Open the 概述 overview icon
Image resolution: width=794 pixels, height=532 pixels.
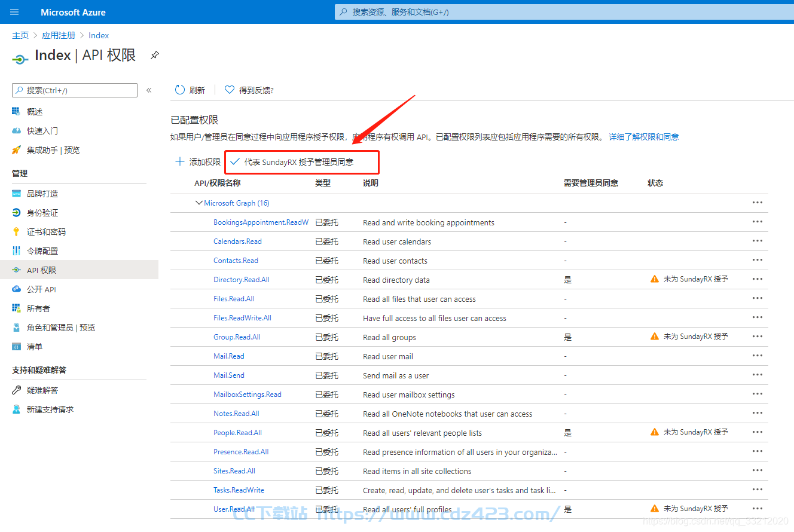[16, 112]
